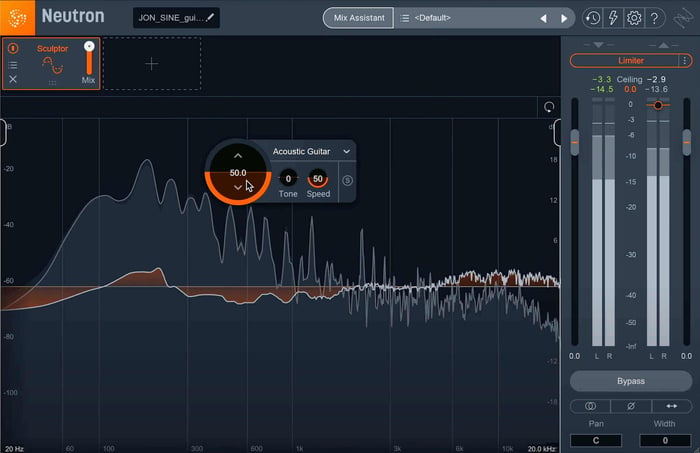Adjust the Sculptor Mix slider
This screenshot has height=453, width=700.
click(x=89, y=58)
